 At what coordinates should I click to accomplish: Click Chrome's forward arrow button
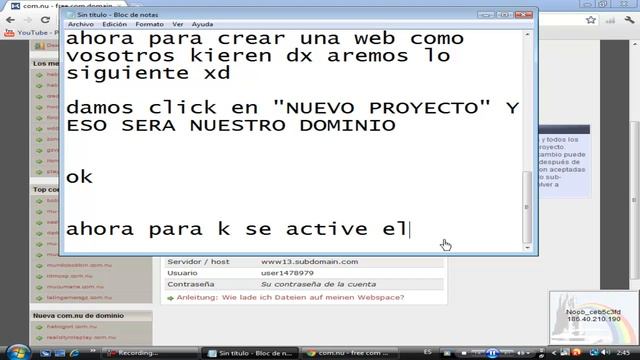point(28,20)
